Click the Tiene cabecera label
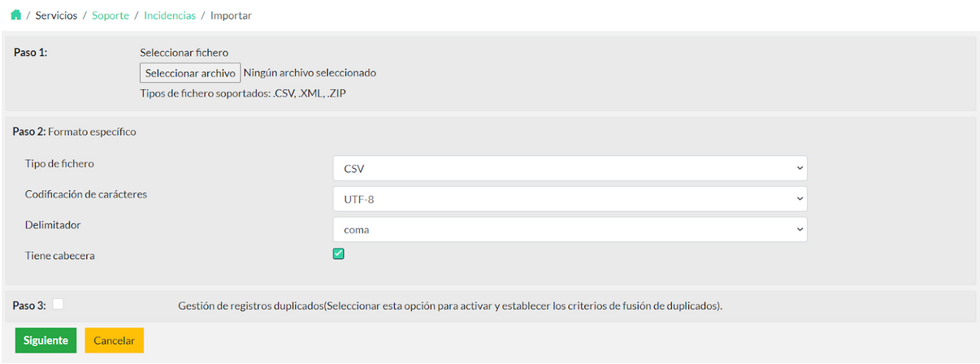Viewport: 980px width, 364px height. [60, 256]
